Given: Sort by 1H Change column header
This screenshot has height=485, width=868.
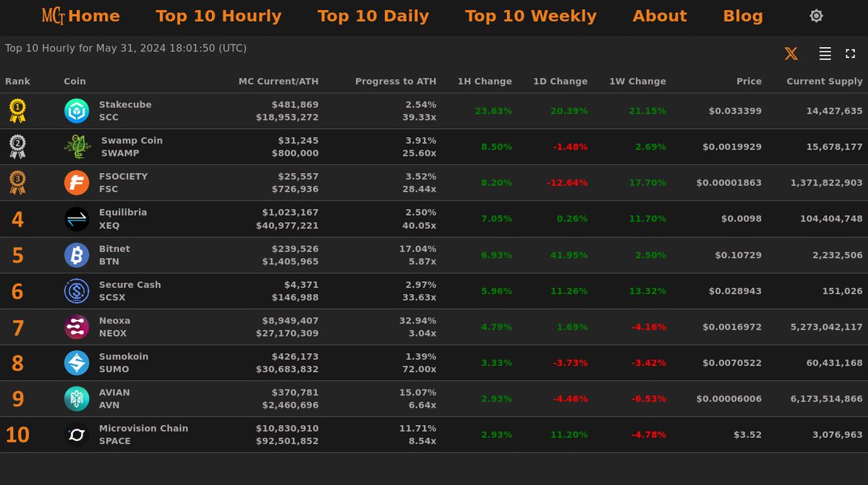Looking at the screenshot, I should click(485, 81).
